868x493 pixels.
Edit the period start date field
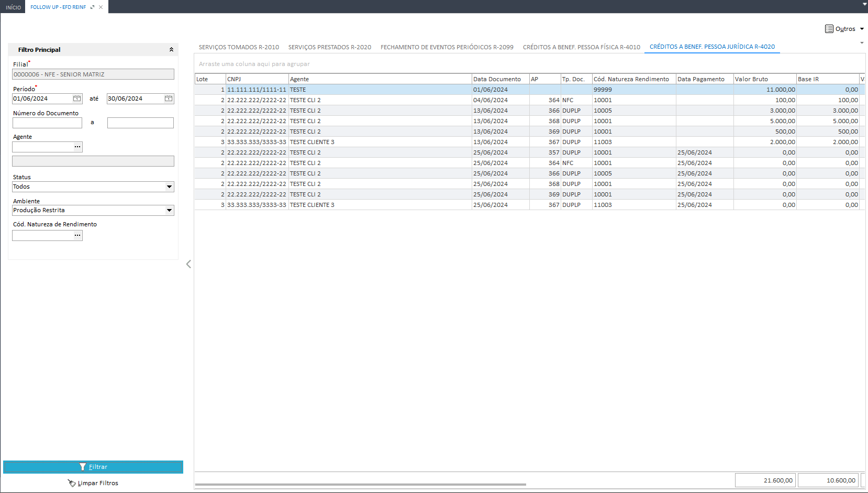pos(42,98)
